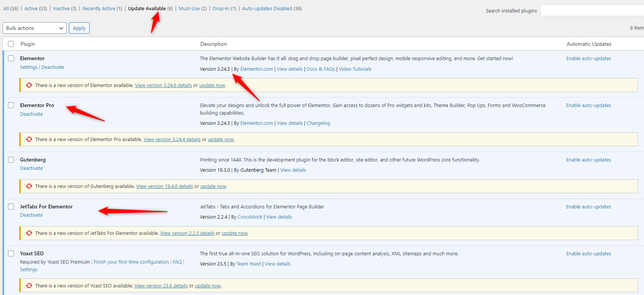Click View details for Gutenberg
644x295 pixels.
[x=293, y=170]
